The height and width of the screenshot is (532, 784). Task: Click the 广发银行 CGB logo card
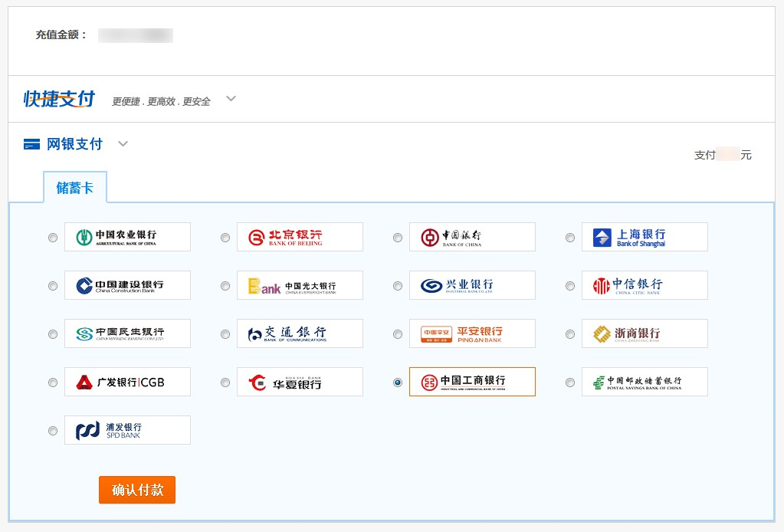(x=127, y=382)
